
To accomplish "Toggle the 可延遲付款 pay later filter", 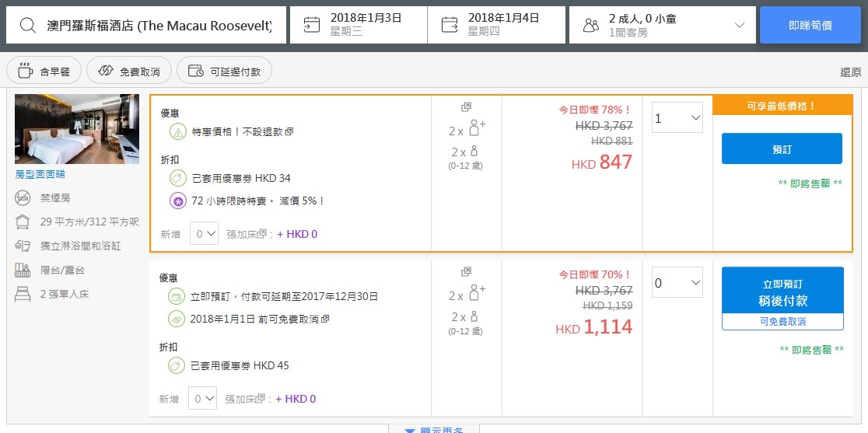I will point(224,72).
